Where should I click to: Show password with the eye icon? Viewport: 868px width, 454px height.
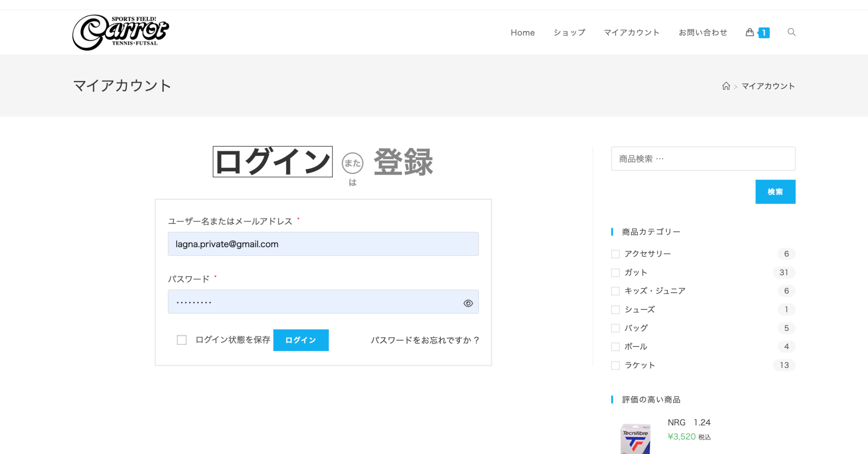click(x=468, y=303)
